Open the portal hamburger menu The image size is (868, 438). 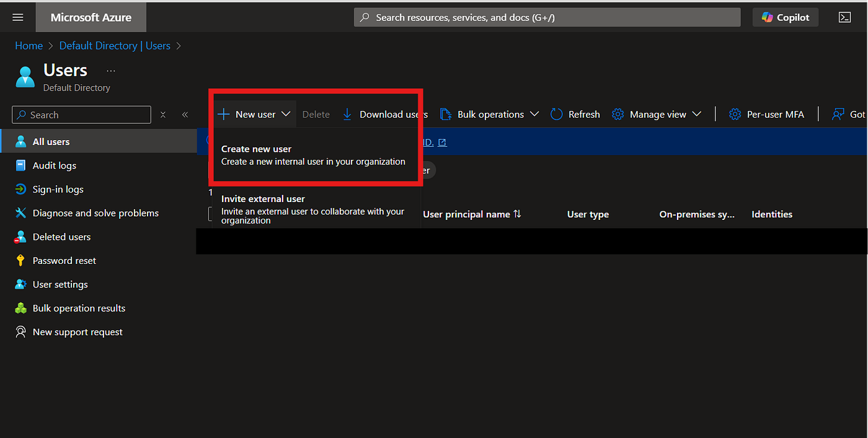(x=18, y=17)
